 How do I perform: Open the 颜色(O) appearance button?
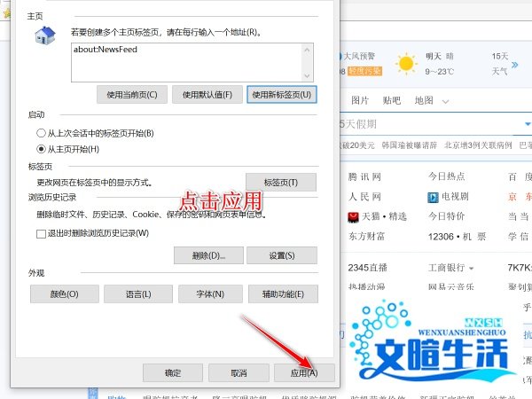click(65, 293)
